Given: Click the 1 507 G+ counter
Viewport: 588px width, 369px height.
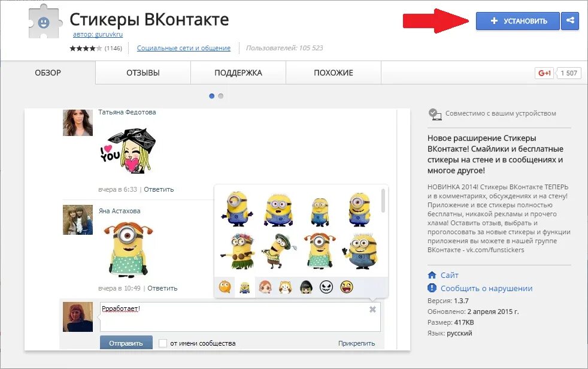Looking at the screenshot, I should pyautogui.click(x=568, y=73).
